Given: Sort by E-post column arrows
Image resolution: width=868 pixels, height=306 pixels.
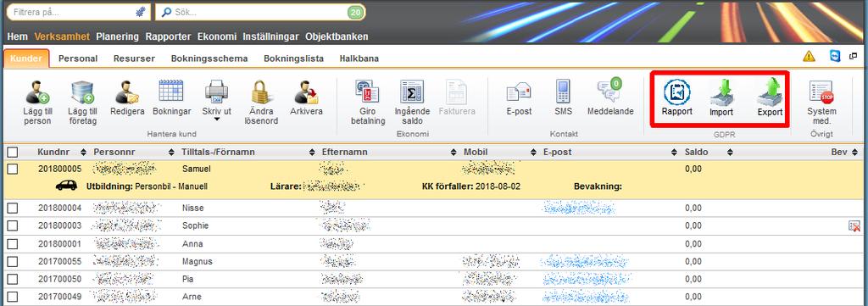Looking at the screenshot, I should click(x=674, y=153).
